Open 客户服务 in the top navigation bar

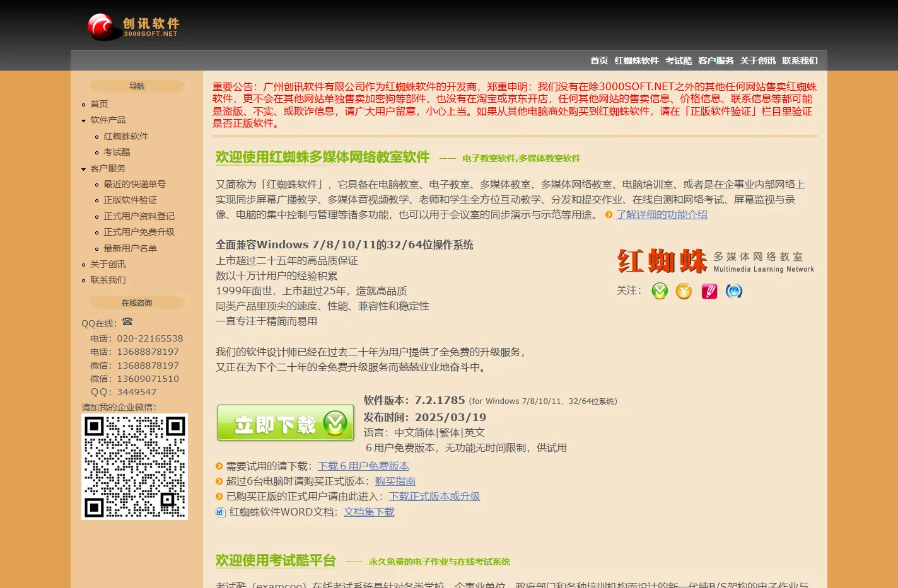pyautogui.click(x=716, y=61)
